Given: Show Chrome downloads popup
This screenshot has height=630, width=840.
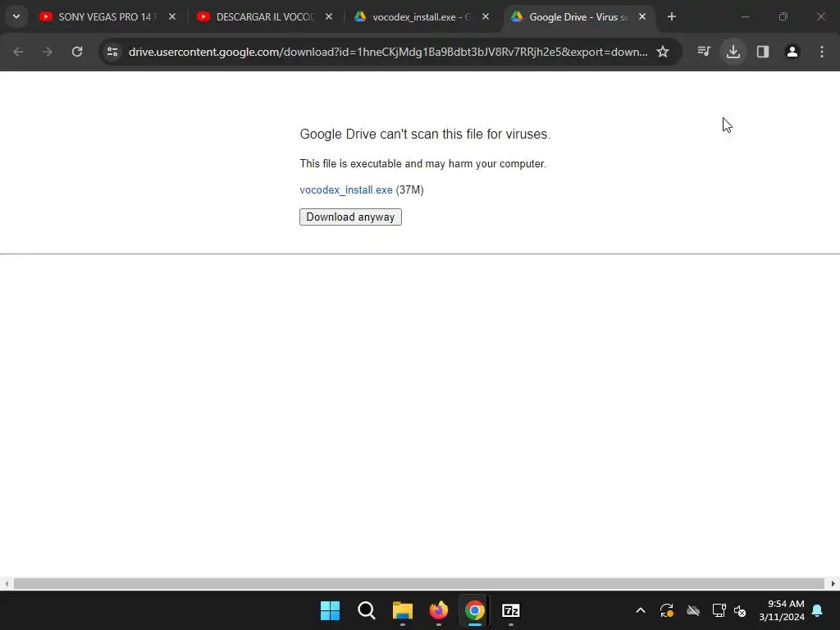Looking at the screenshot, I should (x=733, y=52).
